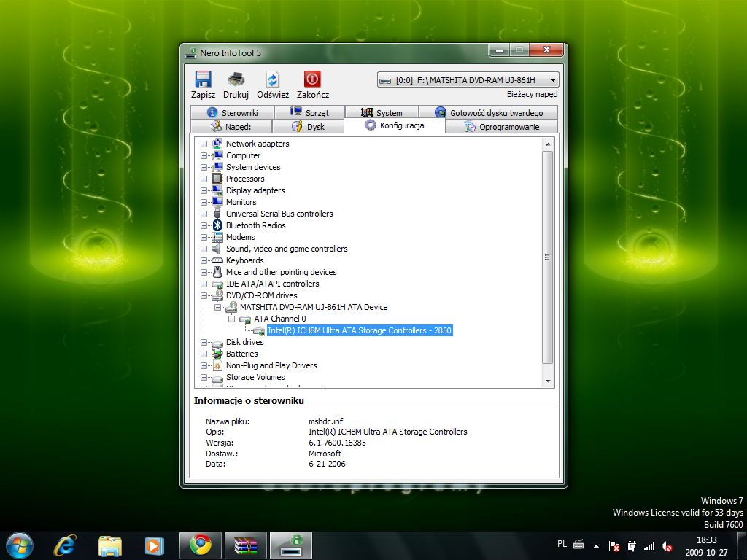Click the Network adapters icon
This screenshot has height=560, width=747.
click(217, 144)
